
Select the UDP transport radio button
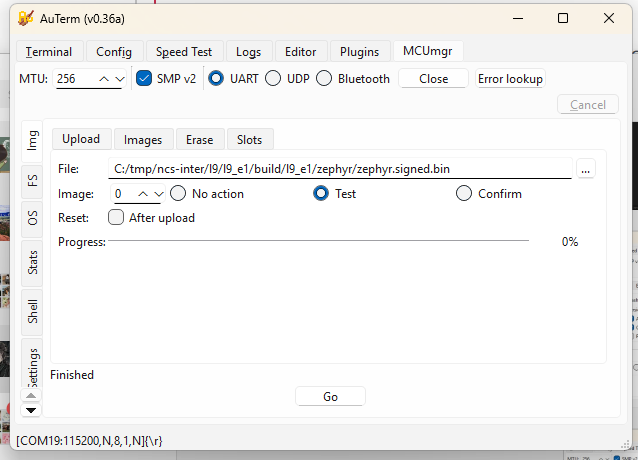tap(273, 79)
